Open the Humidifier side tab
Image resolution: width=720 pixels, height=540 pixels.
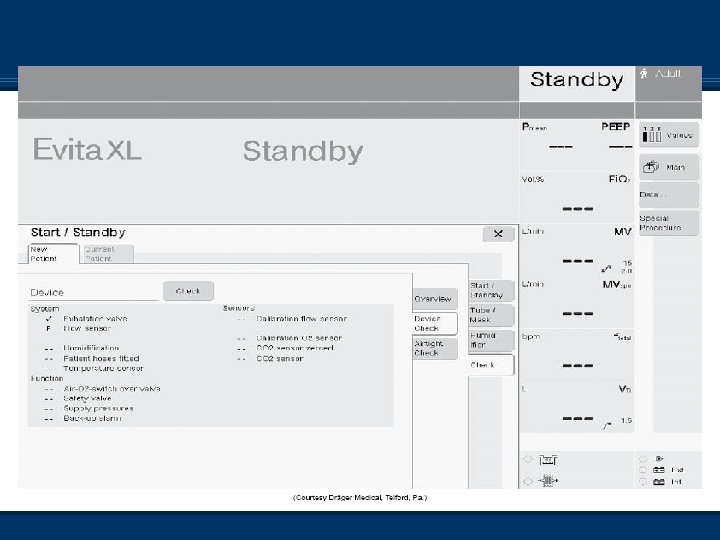pos(491,340)
